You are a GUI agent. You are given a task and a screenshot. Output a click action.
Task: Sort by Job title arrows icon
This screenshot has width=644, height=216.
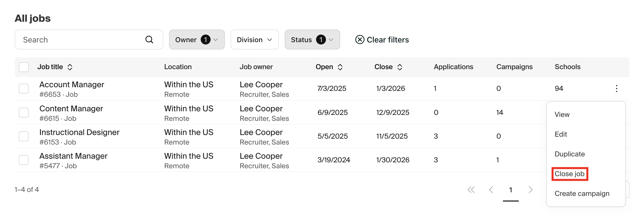click(x=70, y=67)
